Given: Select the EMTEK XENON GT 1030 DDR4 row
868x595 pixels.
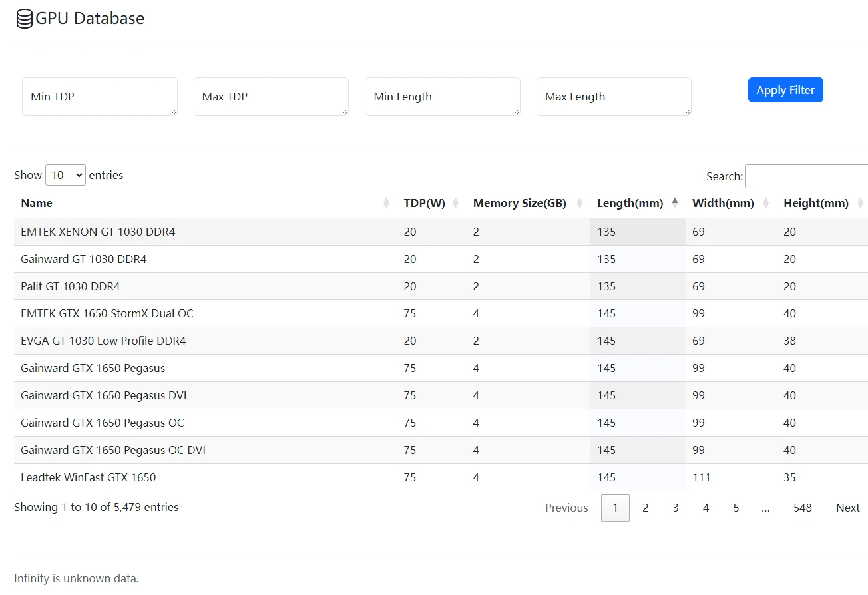Looking at the screenshot, I should (441, 232).
